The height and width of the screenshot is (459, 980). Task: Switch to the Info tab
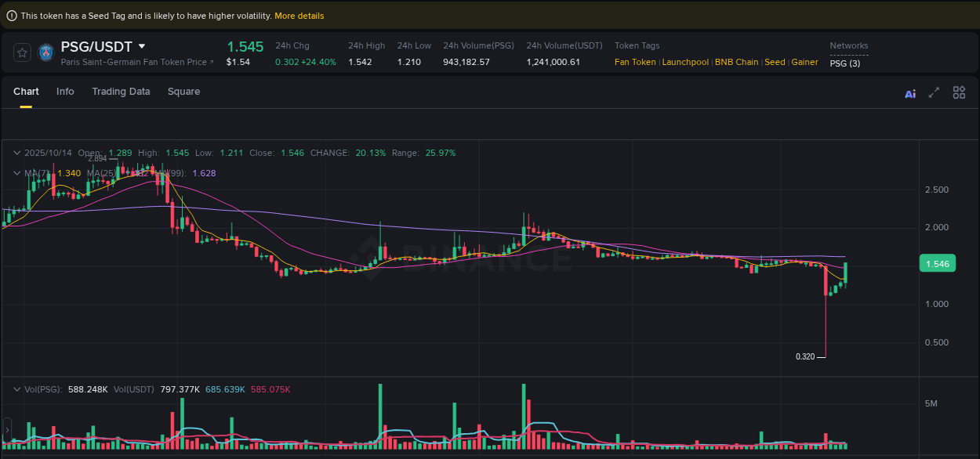point(65,92)
